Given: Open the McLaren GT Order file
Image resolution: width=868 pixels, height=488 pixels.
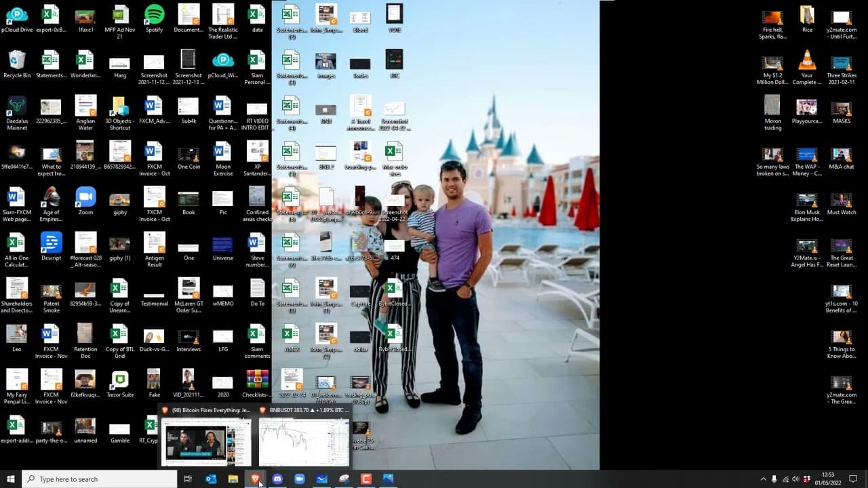Looking at the screenshot, I should point(189,296).
